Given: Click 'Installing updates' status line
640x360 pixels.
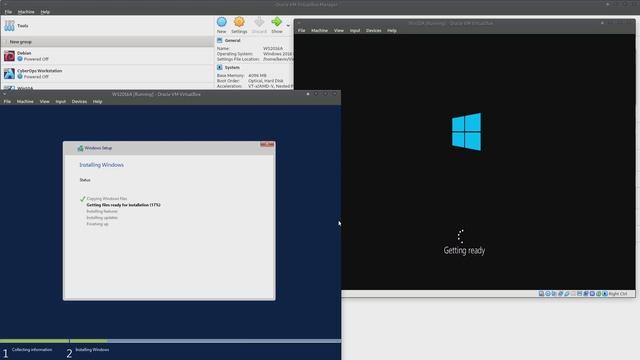Looking at the screenshot, I should pyautogui.click(x=102, y=218).
